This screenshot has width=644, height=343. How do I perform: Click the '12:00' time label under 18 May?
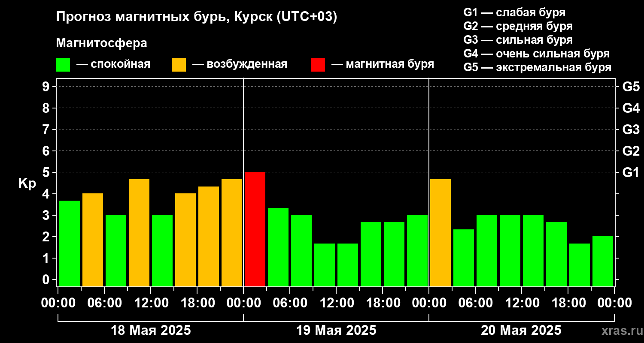point(151,303)
